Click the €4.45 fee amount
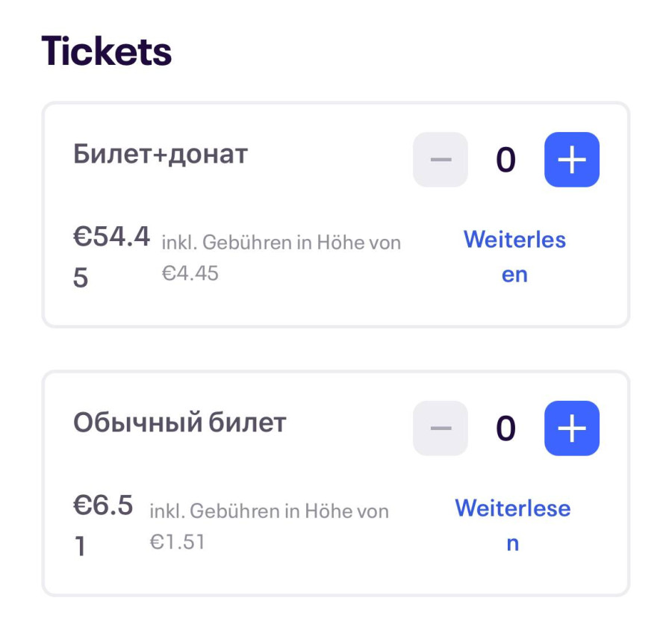The height and width of the screenshot is (639, 672). pyautogui.click(x=190, y=273)
